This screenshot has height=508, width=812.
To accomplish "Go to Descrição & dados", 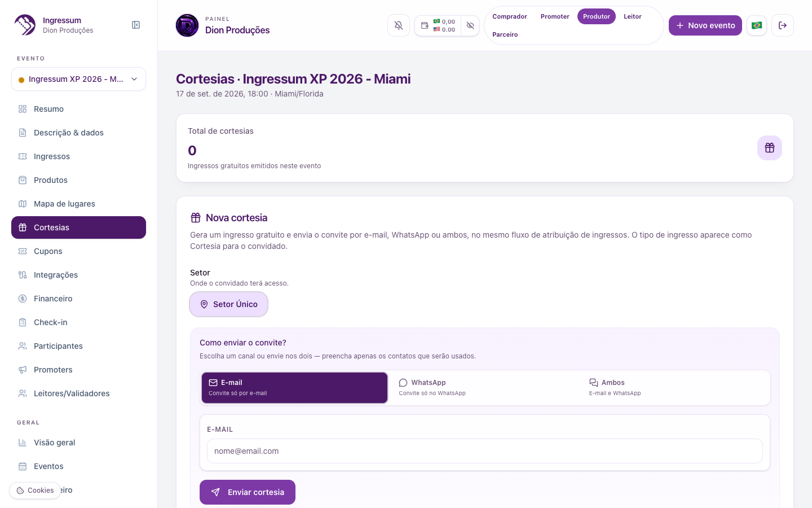I will pyautogui.click(x=78, y=133).
